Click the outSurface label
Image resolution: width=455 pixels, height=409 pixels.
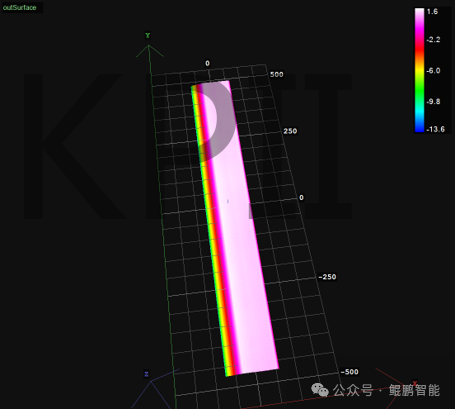[x=19, y=7]
